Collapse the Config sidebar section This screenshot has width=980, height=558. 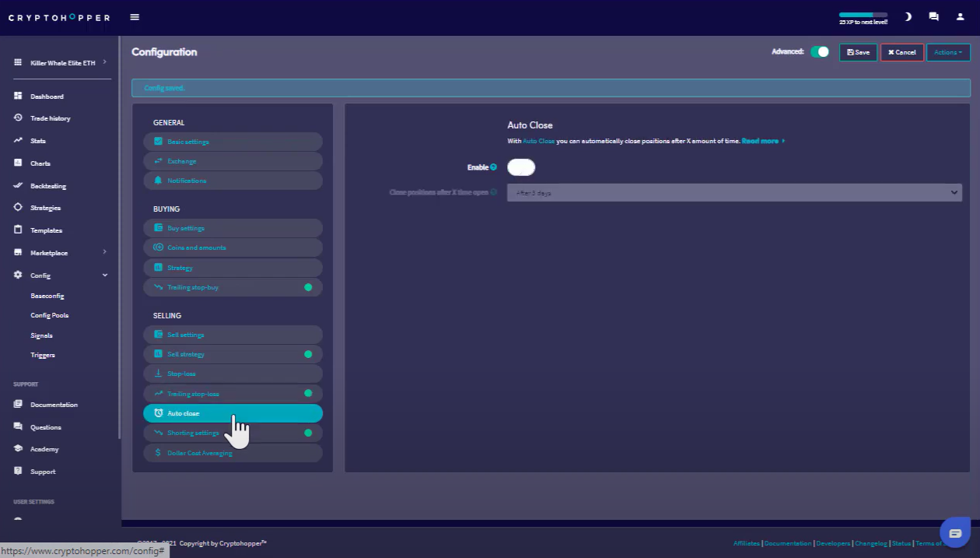click(x=104, y=275)
